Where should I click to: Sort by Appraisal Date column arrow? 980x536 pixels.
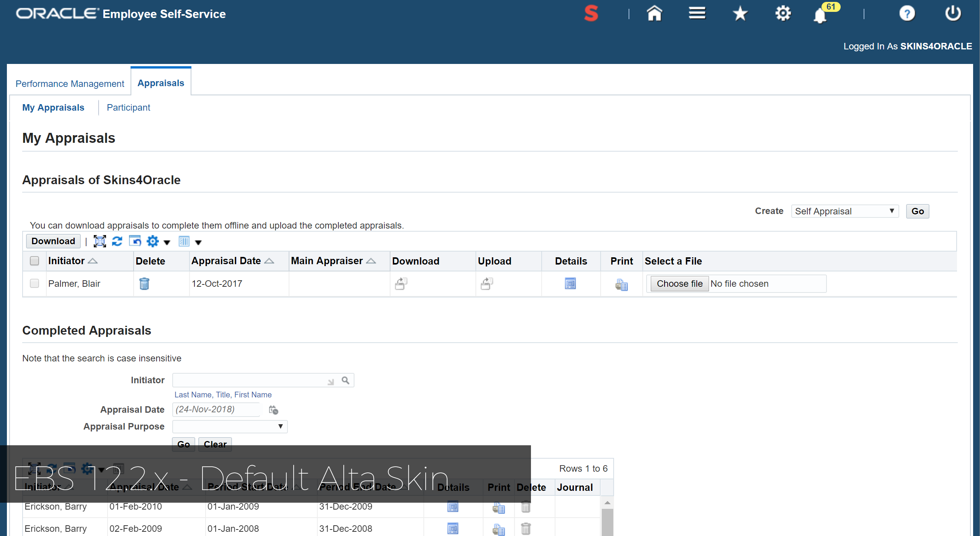(x=269, y=261)
